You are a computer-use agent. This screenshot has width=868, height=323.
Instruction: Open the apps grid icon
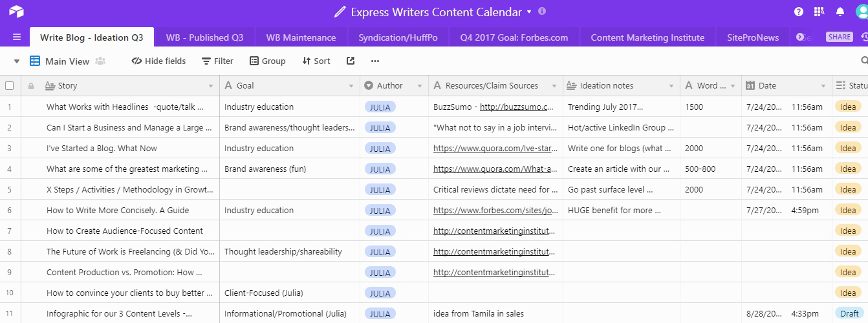pyautogui.click(x=819, y=12)
